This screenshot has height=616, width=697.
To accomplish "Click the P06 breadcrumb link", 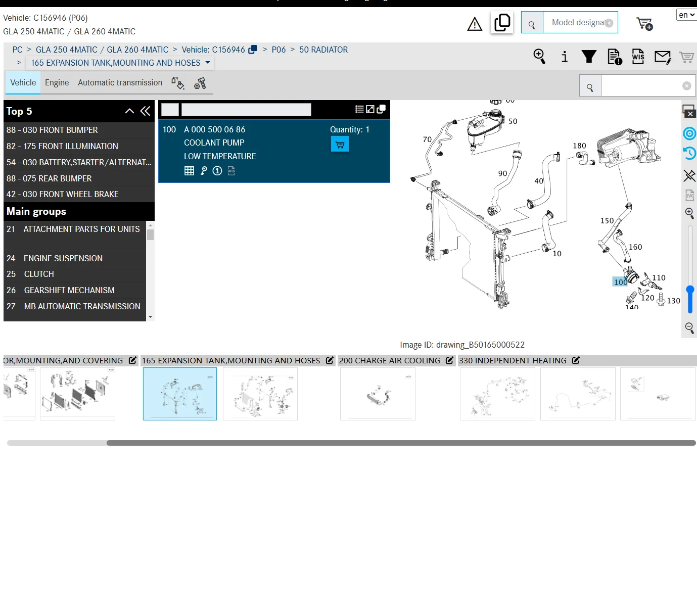I will point(278,50).
